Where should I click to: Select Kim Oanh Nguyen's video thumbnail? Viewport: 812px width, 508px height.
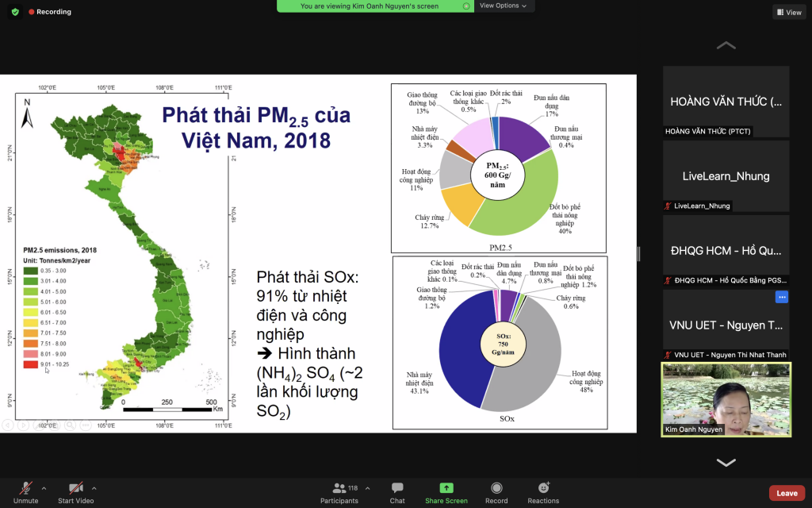point(726,399)
